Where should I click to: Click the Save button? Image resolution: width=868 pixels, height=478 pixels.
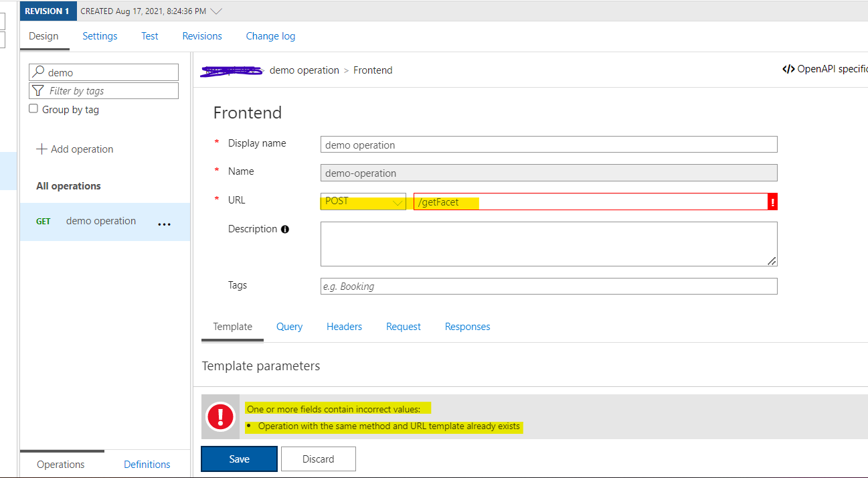[x=238, y=459]
